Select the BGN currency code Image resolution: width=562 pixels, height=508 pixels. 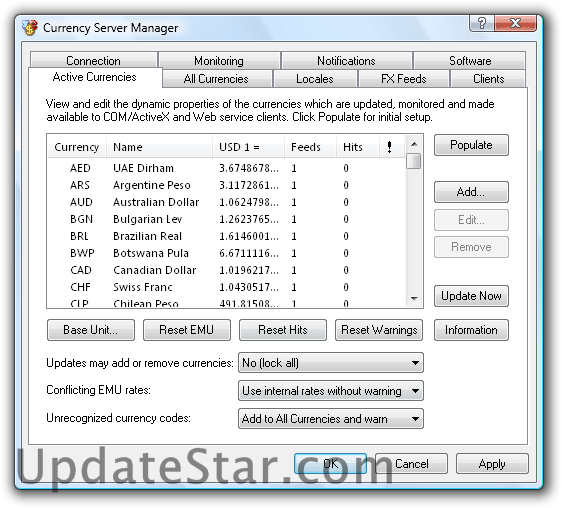[81, 219]
